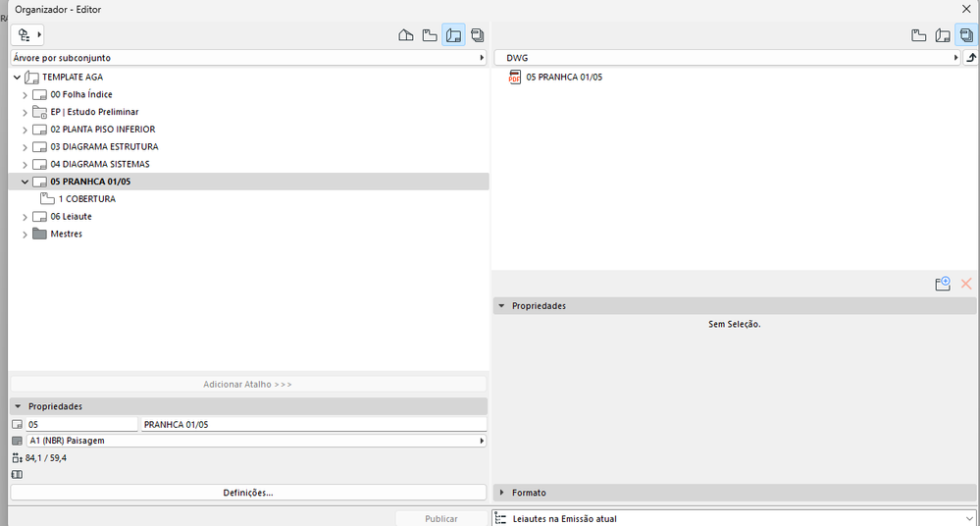Click the Adicionar Atalho >>> button
This screenshot has width=980, height=526.
(x=248, y=384)
